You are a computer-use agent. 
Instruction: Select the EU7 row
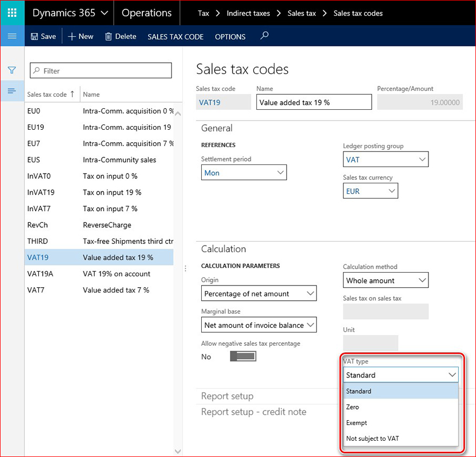pyautogui.click(x=99, y=143)
